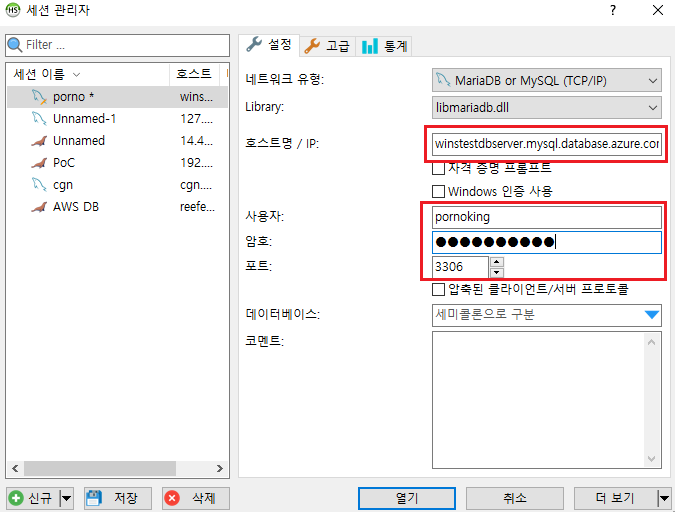This screenshot has width=675, height=512.
Task: Switch to the 설정 tab
Action: (269, 44)
